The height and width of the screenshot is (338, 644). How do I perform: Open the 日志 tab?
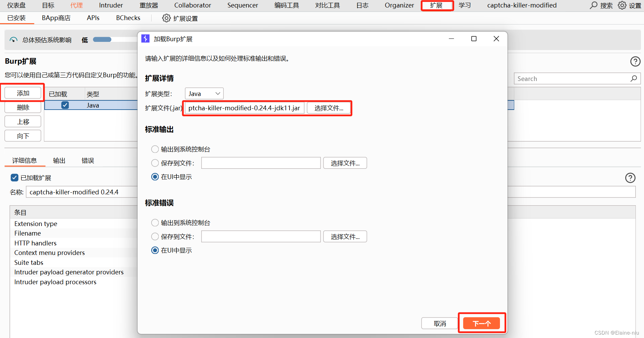[362, 5]
